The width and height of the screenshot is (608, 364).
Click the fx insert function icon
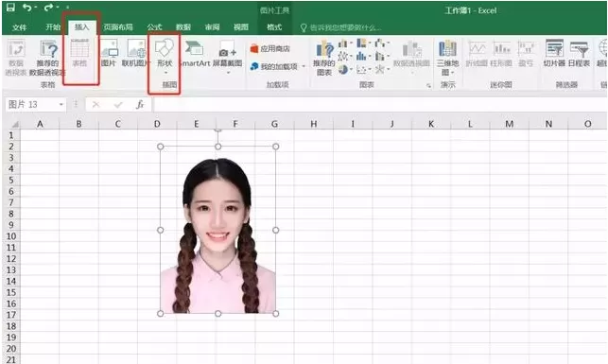pyautogui.click(x=140, y=104)
